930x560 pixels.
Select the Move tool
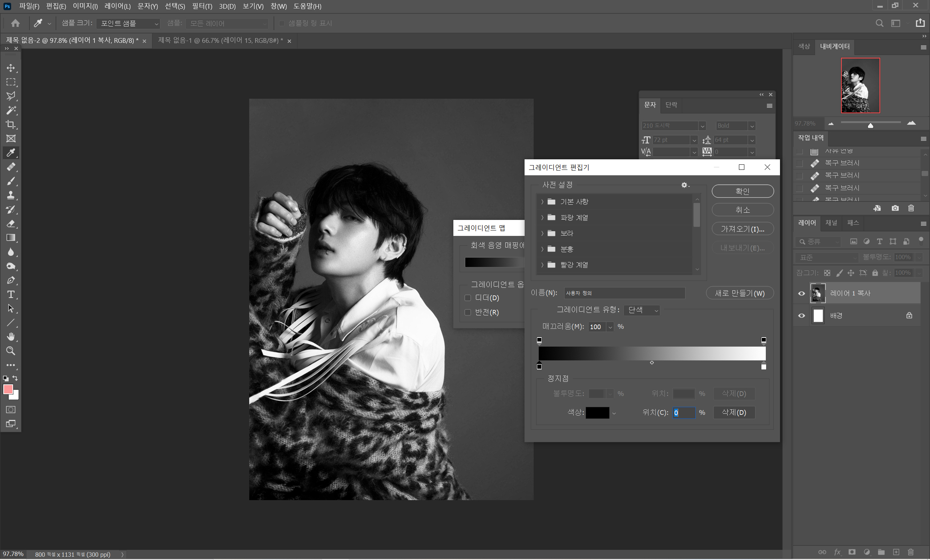(11, 68)
